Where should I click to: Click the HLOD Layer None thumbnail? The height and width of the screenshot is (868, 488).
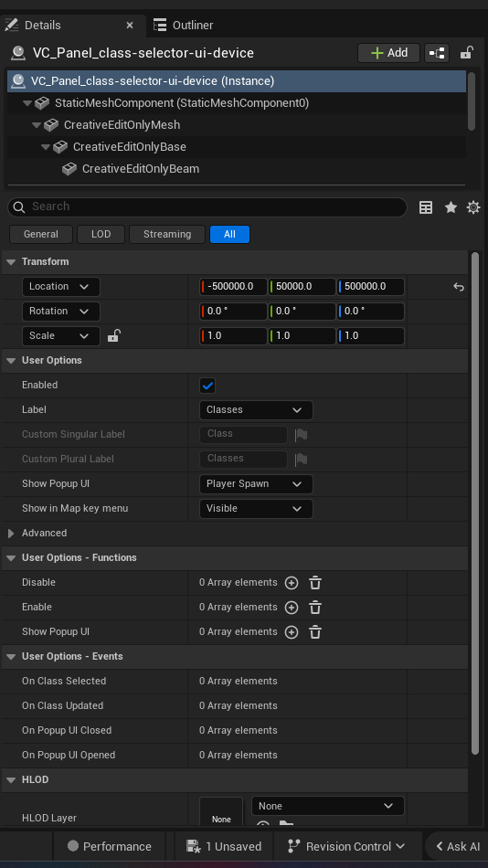pos(221,811)
